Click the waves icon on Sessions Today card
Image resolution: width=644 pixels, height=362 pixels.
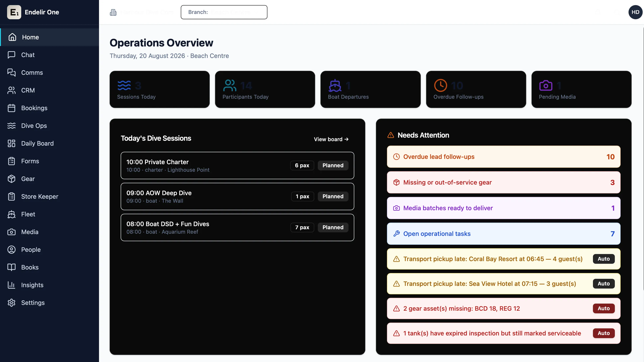point(124,85)
